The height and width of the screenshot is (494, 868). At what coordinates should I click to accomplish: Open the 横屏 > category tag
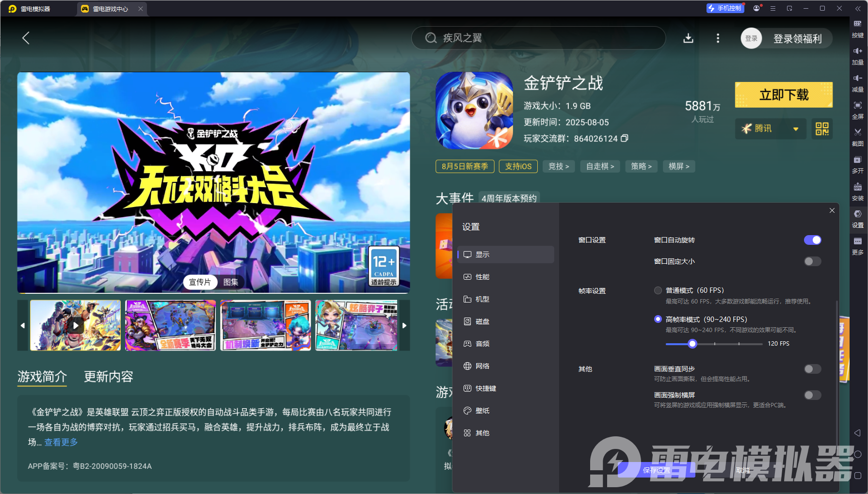(x=679, y=166)
